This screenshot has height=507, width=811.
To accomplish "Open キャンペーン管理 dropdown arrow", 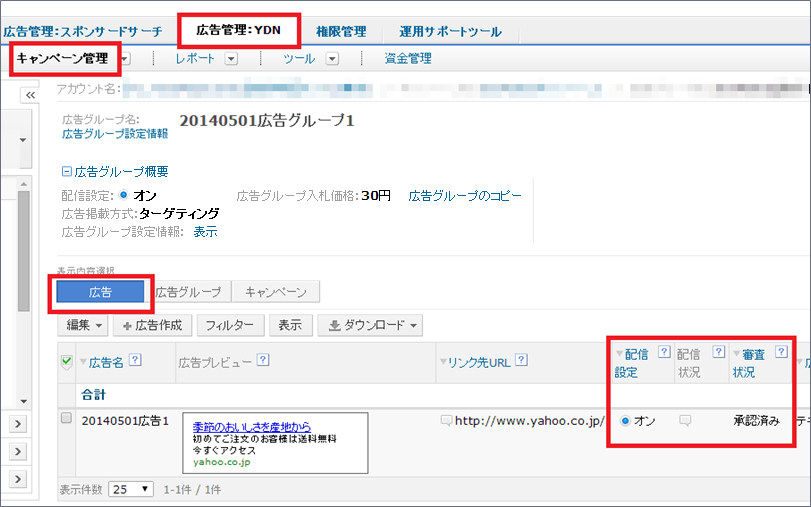I will click(x=125, y=59).
